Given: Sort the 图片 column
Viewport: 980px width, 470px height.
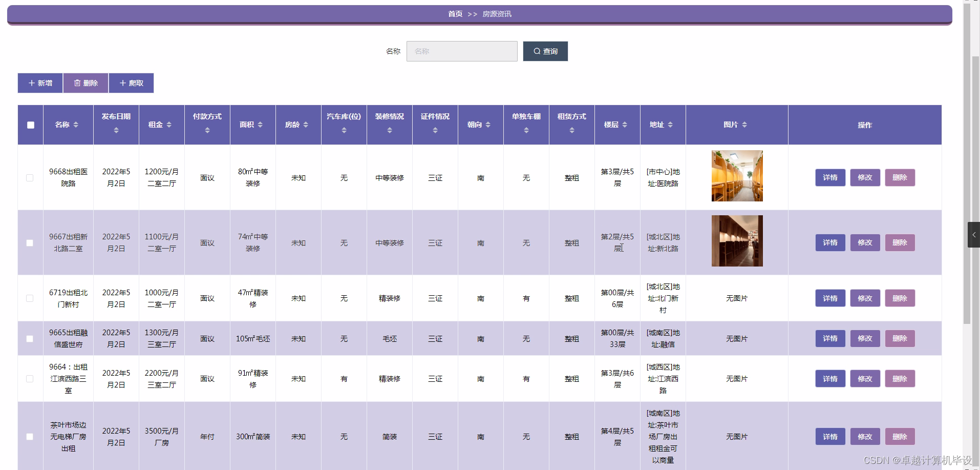Looking at the screenshot, I should 745,125.
